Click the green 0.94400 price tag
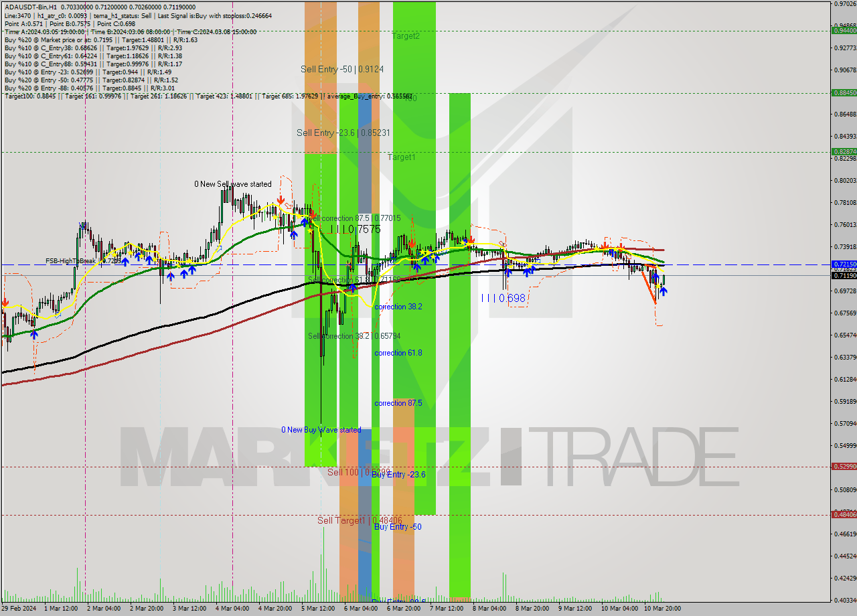 pyautogui.click(x=844, y=30)
